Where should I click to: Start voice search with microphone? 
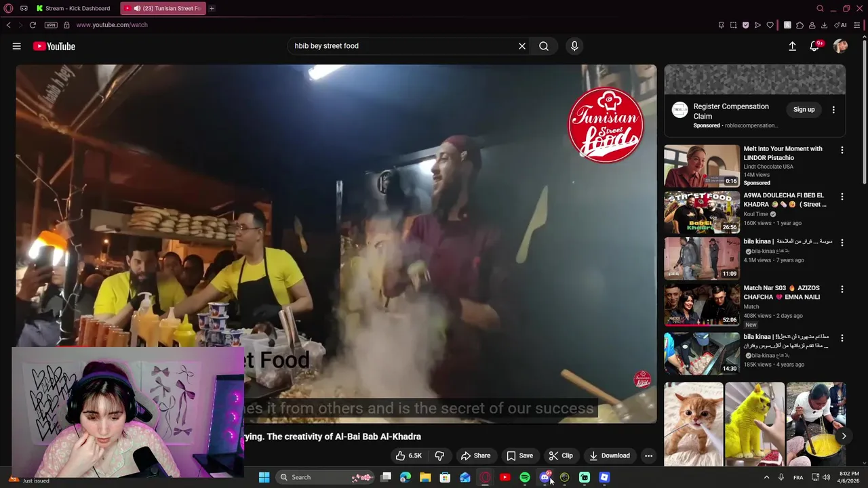click(x=574, y=46)
